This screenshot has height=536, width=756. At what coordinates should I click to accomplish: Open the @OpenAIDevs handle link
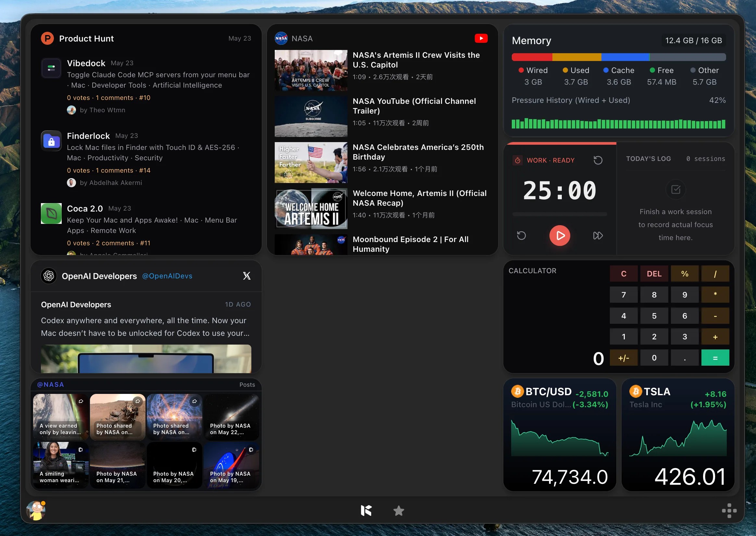click(x=167, y=276)
